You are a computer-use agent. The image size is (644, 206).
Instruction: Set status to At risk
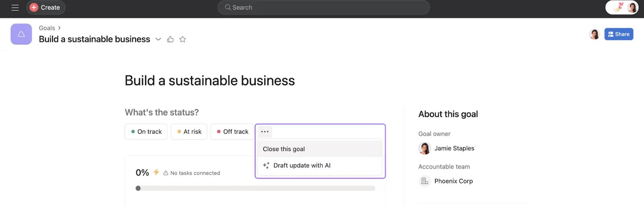pos(189,132)
